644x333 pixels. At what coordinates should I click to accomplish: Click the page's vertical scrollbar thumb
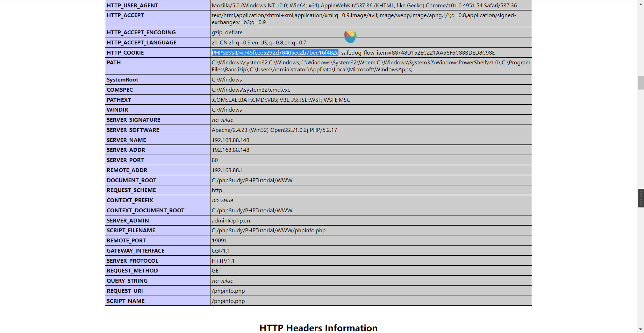point(641,83)
